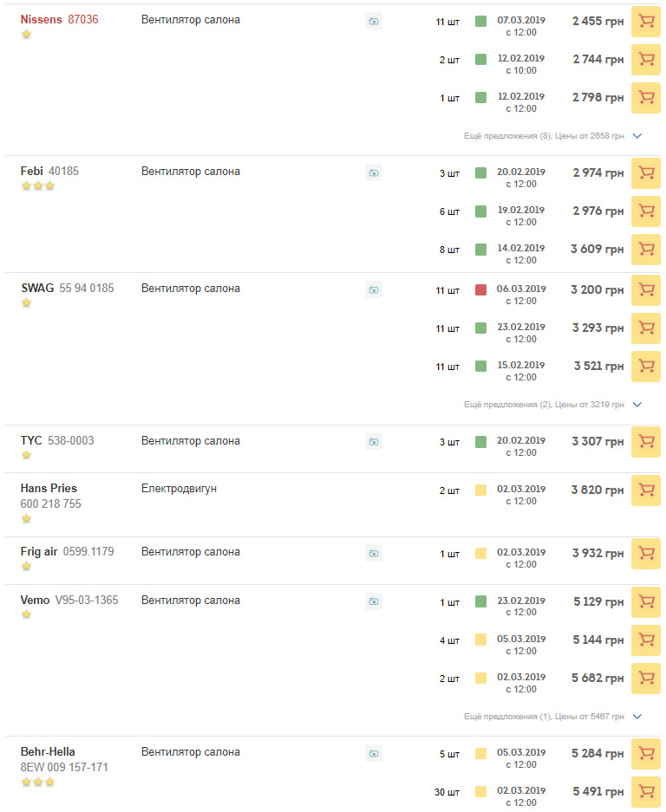Screen dimensions: 666x812
Task: Expand 2 more offers from 3219 грн
Action: 552,405
